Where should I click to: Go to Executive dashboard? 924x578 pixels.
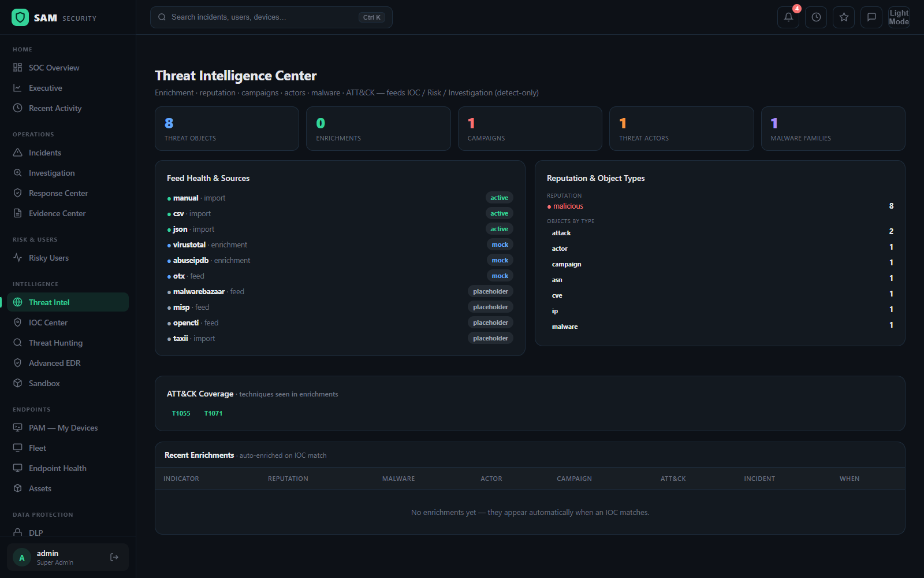coord(68,88)
